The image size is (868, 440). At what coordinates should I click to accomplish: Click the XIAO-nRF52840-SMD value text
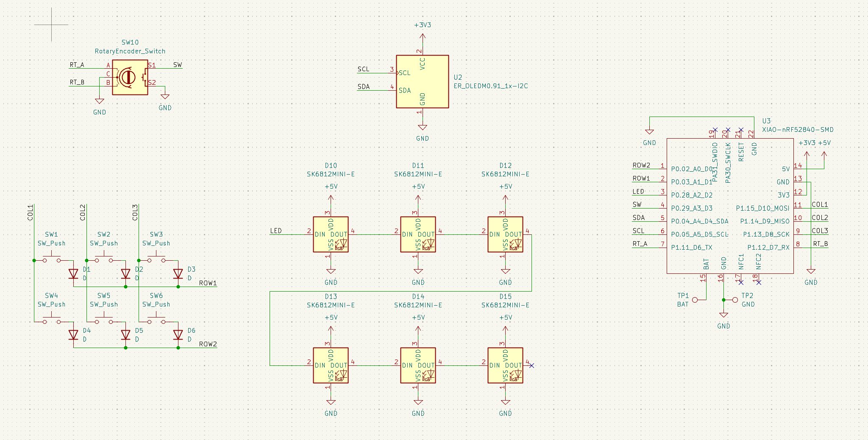coord(798,130)
